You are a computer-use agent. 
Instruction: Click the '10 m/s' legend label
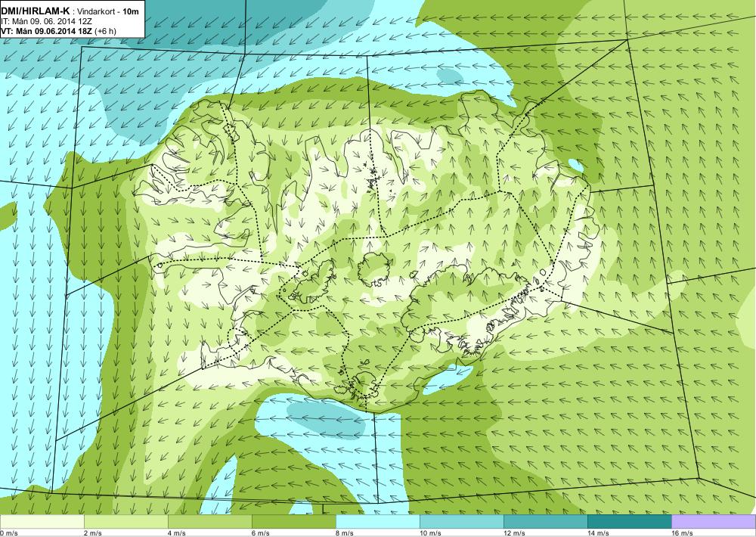tap(431, 532)
